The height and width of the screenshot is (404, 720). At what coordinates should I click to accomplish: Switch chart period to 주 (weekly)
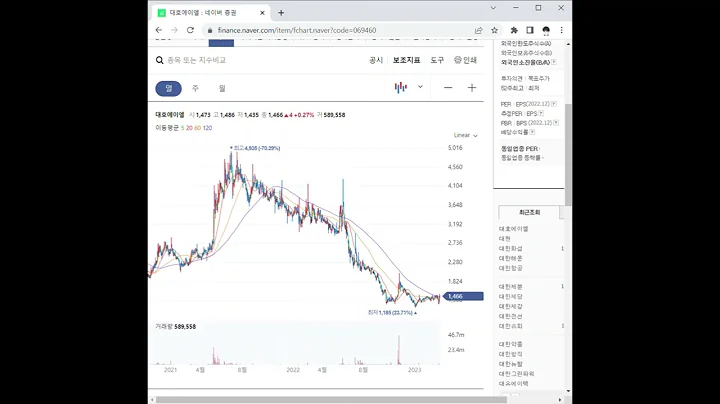point(195,88)
